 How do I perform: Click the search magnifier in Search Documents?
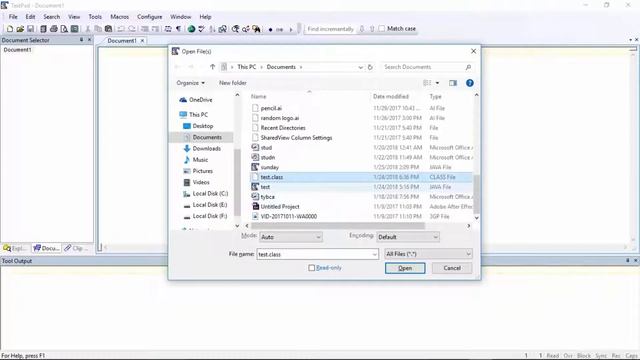tap(468, 67)
